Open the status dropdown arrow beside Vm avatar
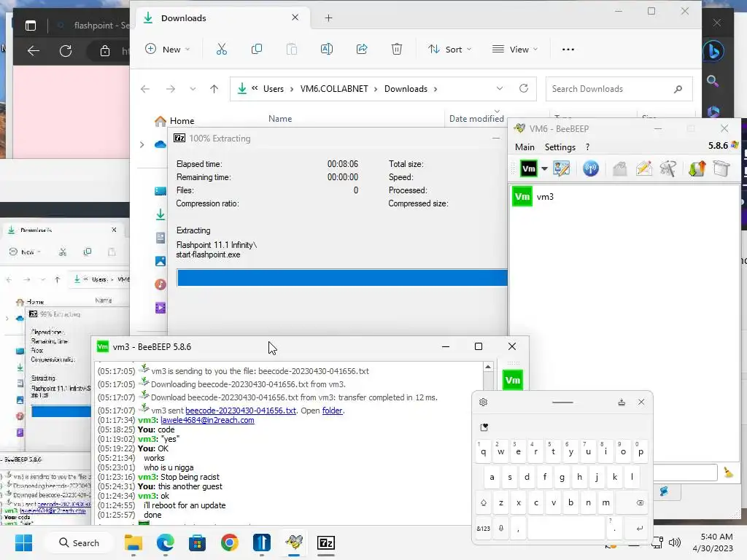 tap(544, 168)
